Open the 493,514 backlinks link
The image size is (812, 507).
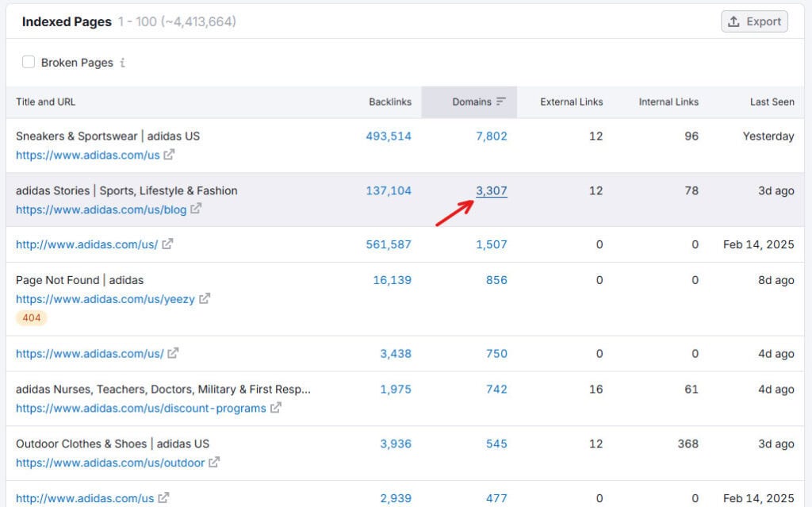[389, 136]
